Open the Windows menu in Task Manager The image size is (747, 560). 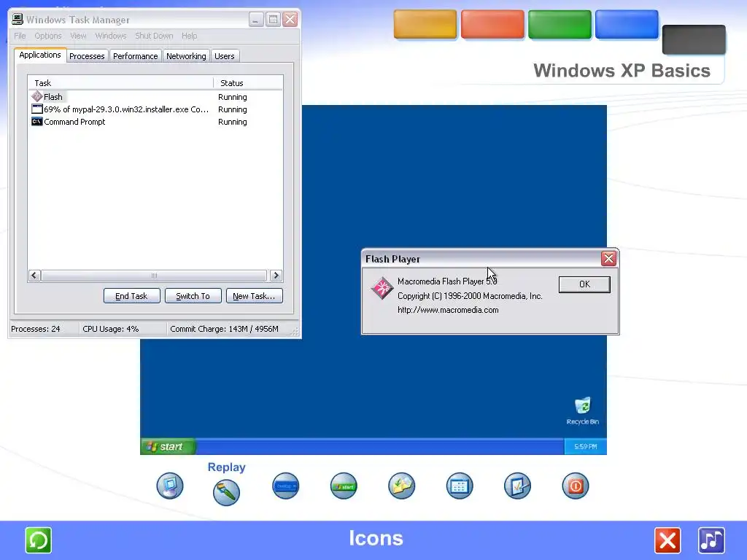pos(111,36)
